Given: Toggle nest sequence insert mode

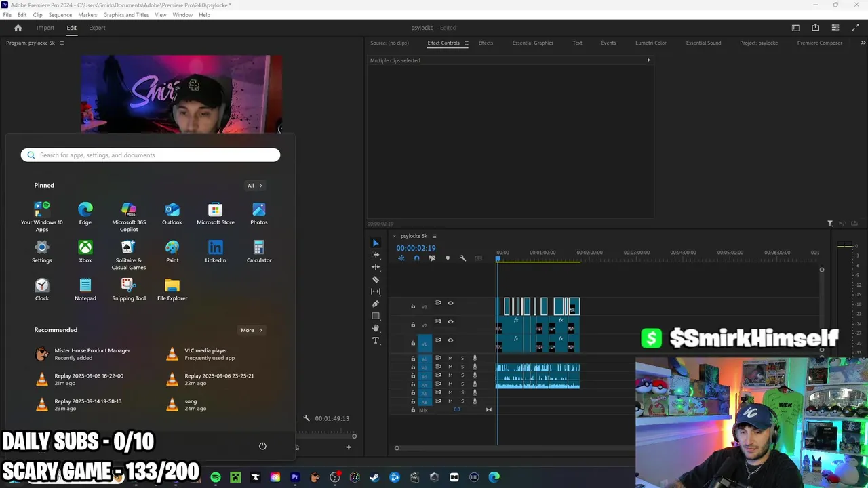Looking at the screenshot, I should (401, 258).
